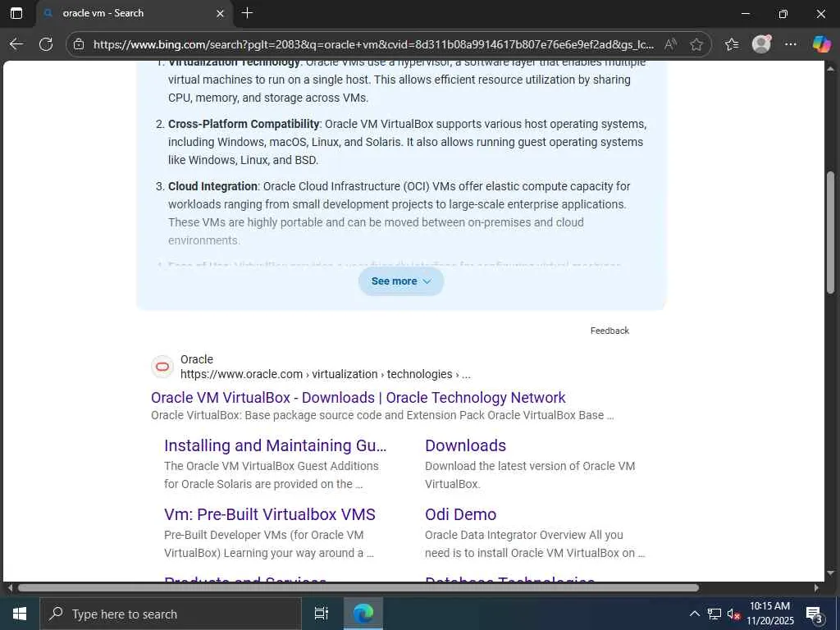
Task: Open the Downloads sitelink
Action: pos(466,445)
